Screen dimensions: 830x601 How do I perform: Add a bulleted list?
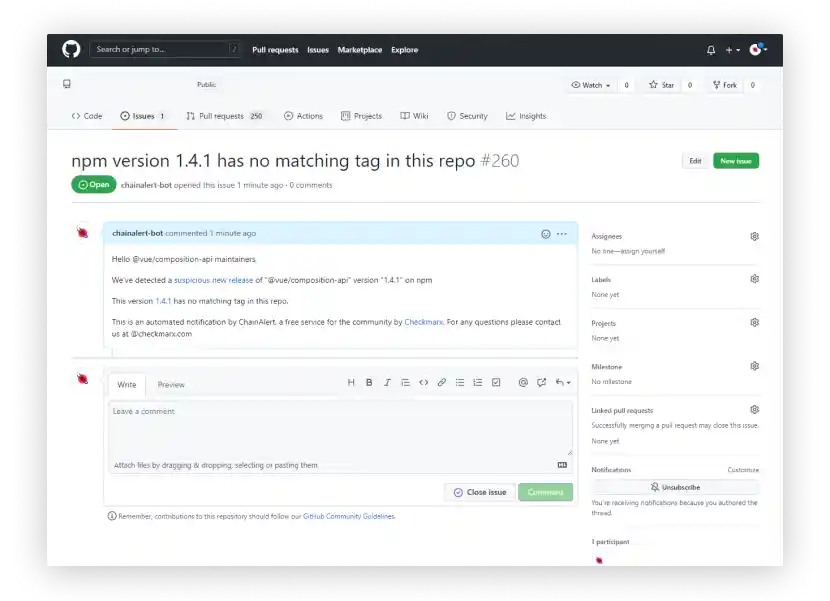pyautogui.click(x=460, y=382)
